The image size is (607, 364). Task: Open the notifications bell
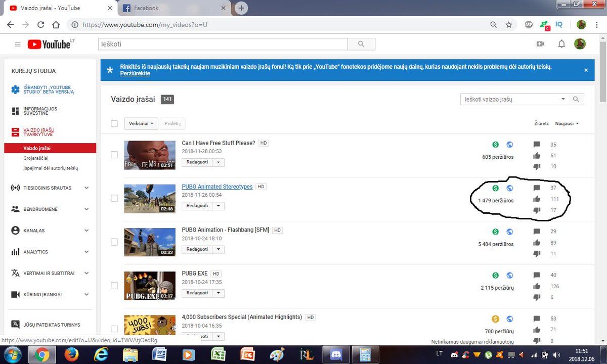[x=561, y=44]
